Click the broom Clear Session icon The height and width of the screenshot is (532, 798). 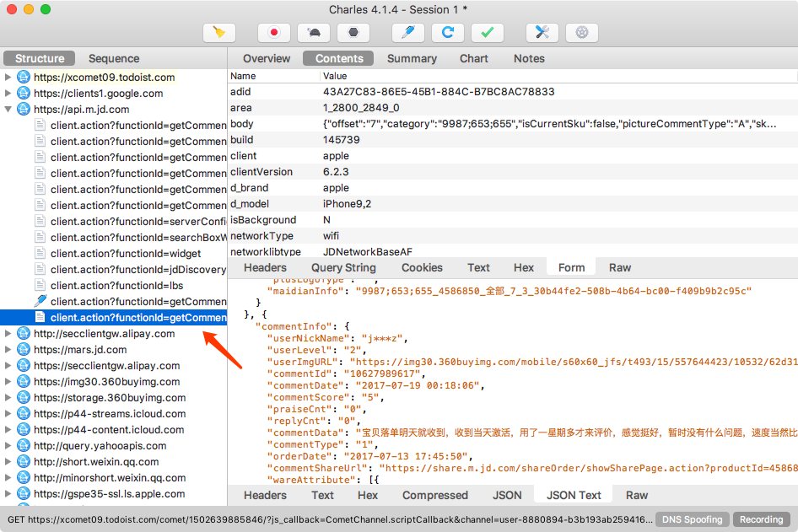tap(219, 33)
